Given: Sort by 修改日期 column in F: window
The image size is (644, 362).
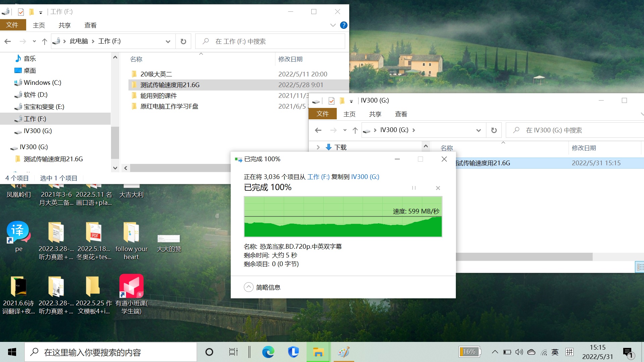Looking at the screenshot, I should coord(290,59).
